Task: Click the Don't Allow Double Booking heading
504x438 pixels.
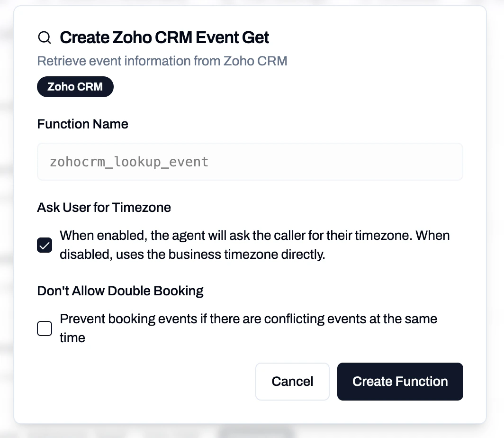Action: 120,290
